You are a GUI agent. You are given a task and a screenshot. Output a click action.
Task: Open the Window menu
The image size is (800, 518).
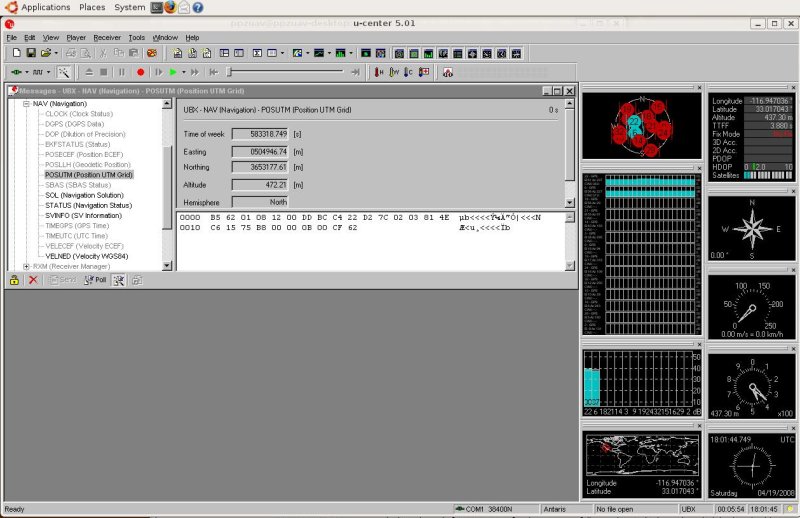point(165,38)
